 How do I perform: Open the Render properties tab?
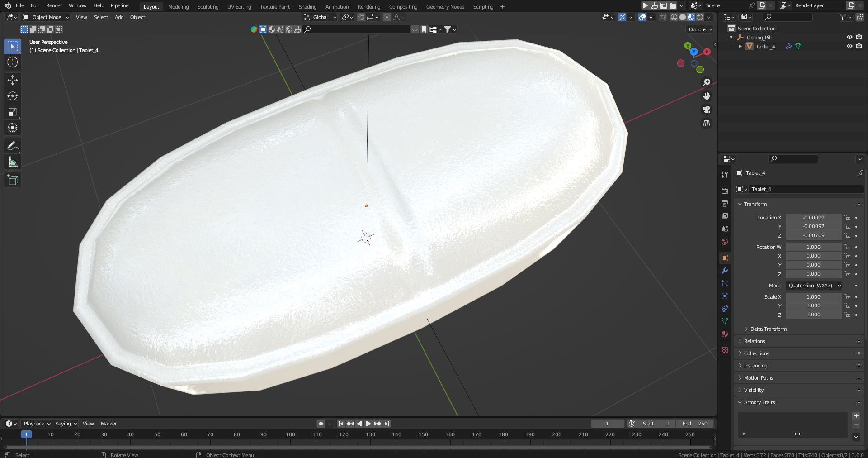click(725, 191)
